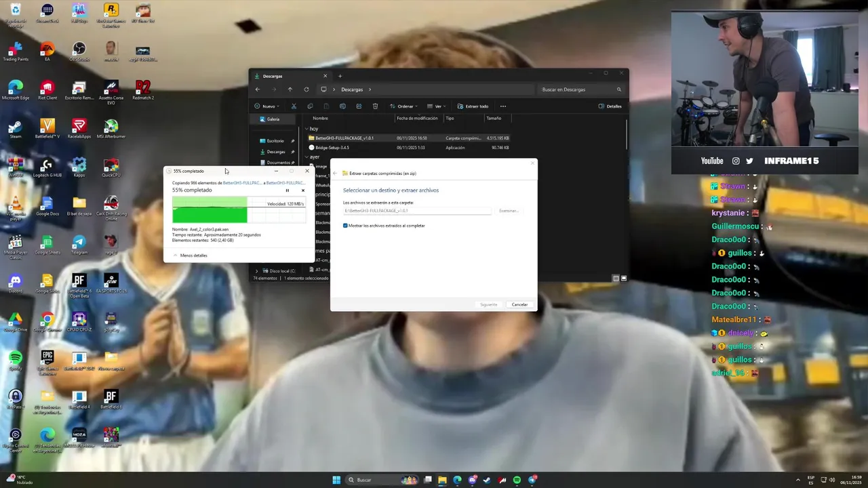Viewport: 868px width, 488px height.
Task: Click the Examinar button in extraction wizard
Action: [x=509, y=211]
